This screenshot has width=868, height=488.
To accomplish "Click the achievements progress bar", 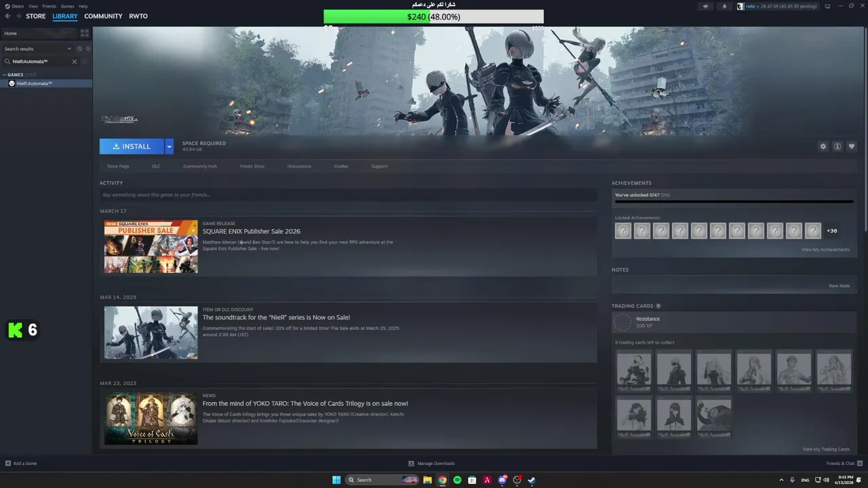I will (x=734, y=201).
